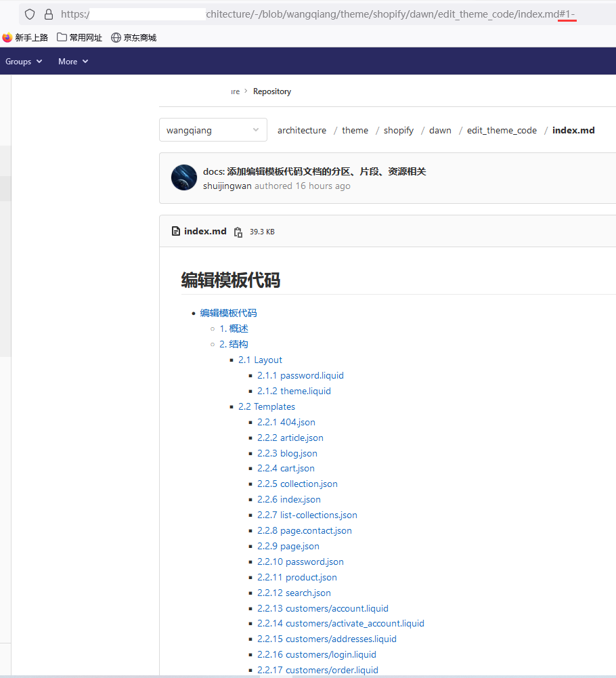Click the 编辑模板代码 page heading
616x678 pixels.
231,280
